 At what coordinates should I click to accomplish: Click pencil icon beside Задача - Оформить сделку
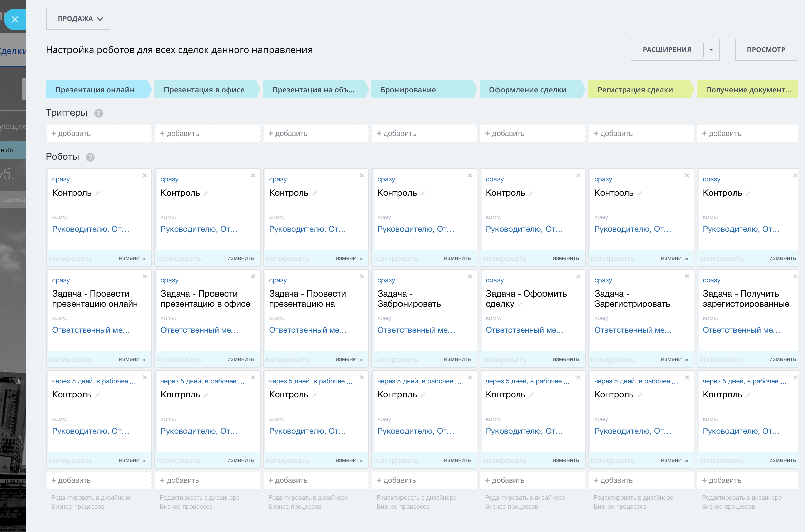[520, 304]
